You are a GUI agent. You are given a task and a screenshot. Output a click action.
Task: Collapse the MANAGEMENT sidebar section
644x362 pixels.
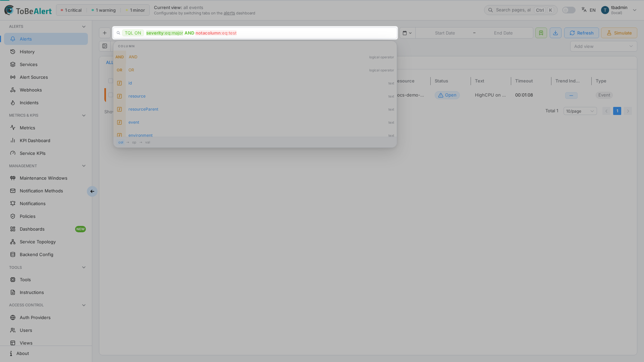pos(84,166)
